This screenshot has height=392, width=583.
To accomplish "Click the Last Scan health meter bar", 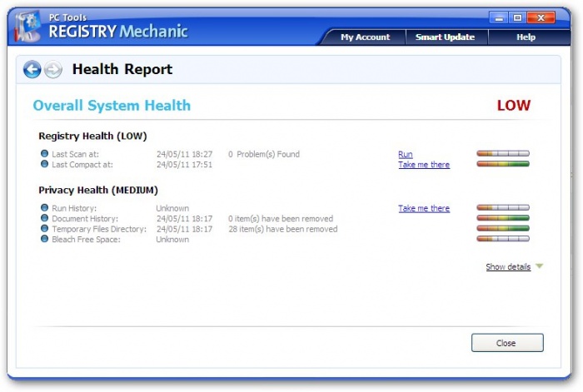I will click(x=503, y=153).
